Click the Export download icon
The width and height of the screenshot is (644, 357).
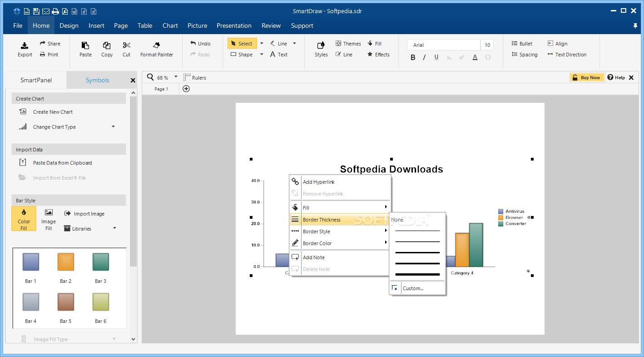coord(25,45)
